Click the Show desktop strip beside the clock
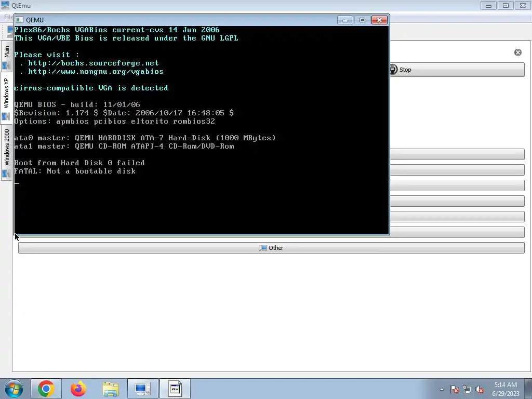 tap(529, 389)
